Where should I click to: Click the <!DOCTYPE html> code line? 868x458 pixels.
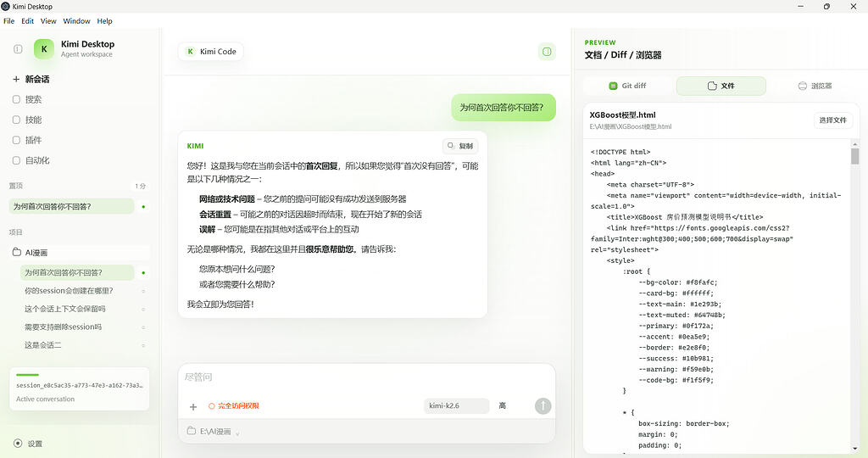[x=620, y=152]
